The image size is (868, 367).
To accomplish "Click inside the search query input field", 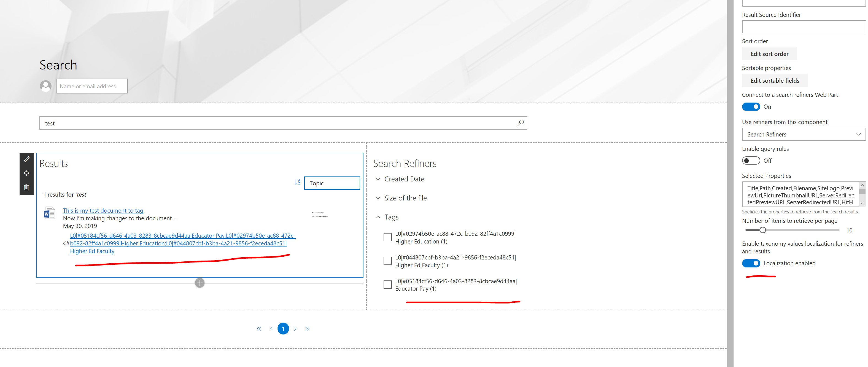I will 236,123.
